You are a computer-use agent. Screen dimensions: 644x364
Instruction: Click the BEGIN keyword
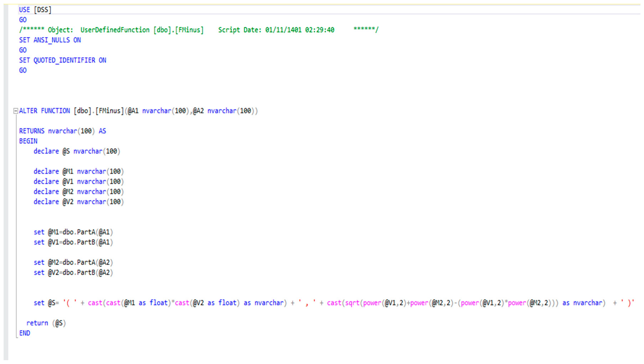[28, 141]
